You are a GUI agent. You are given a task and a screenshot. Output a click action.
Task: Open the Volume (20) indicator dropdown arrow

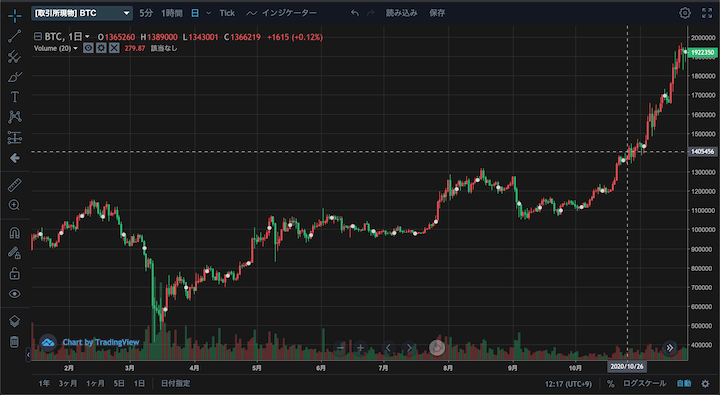click(76, 48)
